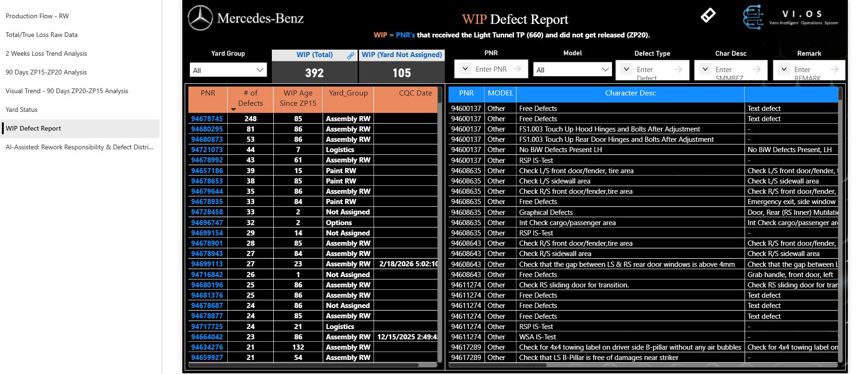This screenshot has width=868, height=374.
Task: Click the Mercedes-Benz star logo
Action: pos(200,18)
